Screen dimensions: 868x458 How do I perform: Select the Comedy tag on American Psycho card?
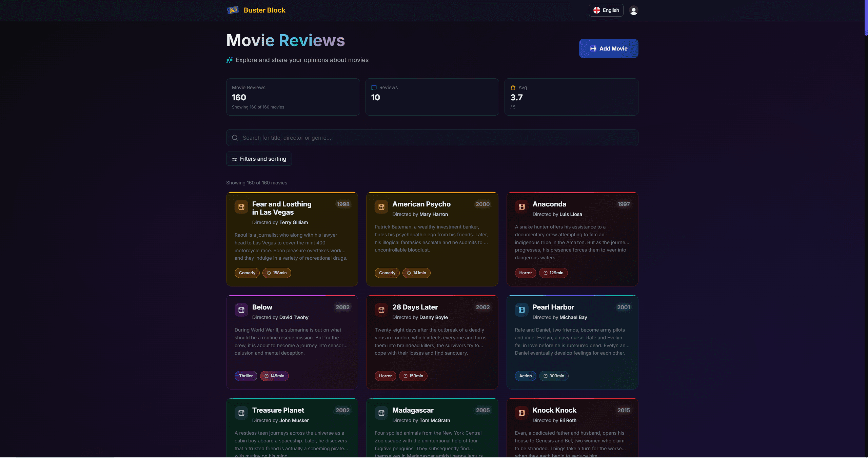click(387, 273)
